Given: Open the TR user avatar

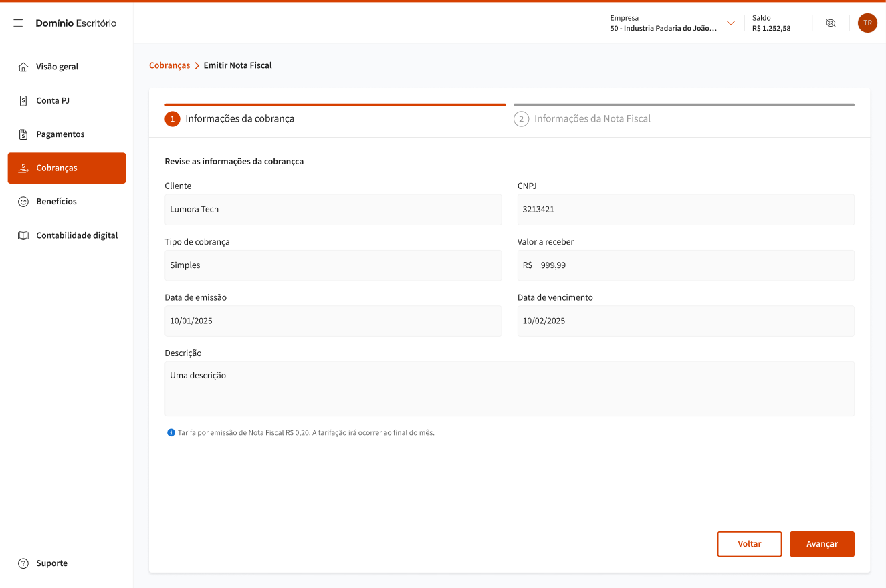Looking at the screenshot, I should 867,23.
